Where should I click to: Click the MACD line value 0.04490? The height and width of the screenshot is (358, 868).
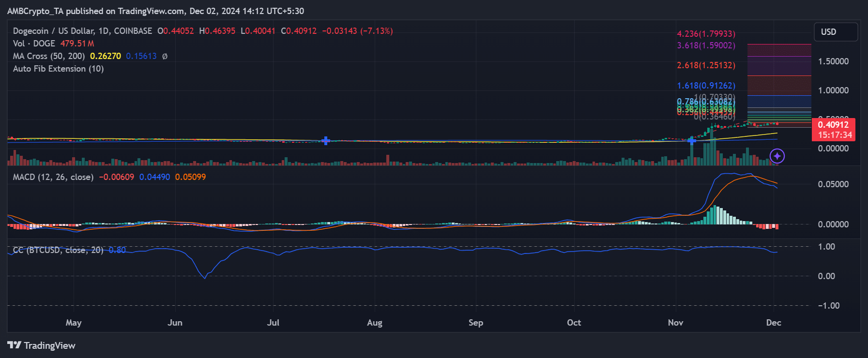tap(154, 177)
